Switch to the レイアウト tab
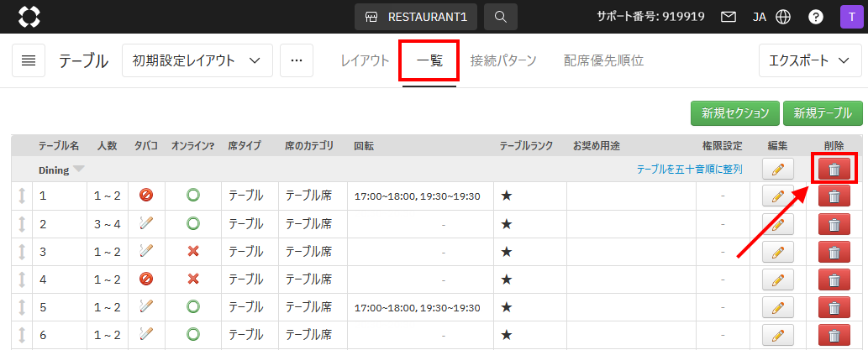Viewport: 868px width, 350px height. pos(365,60)
